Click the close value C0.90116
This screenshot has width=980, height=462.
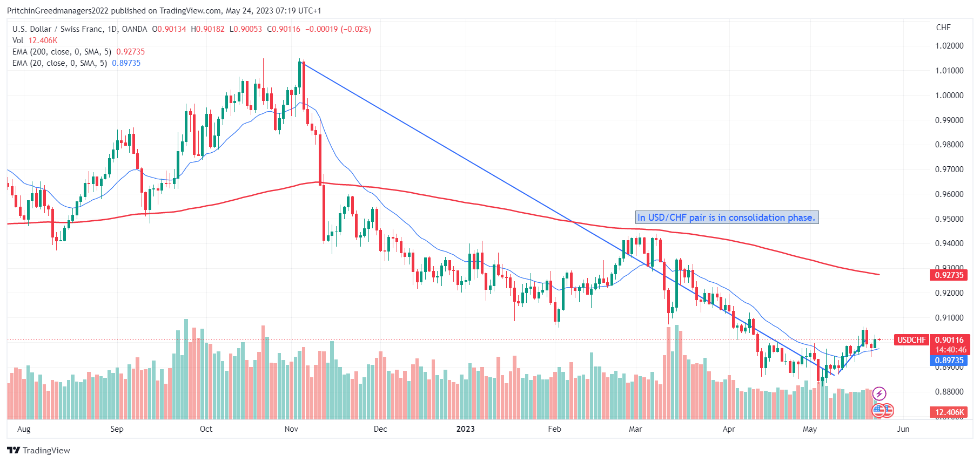284,29
